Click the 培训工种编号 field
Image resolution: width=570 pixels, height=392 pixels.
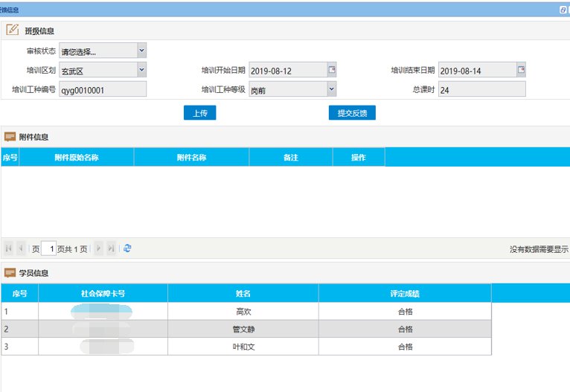[x=103, y=89]
